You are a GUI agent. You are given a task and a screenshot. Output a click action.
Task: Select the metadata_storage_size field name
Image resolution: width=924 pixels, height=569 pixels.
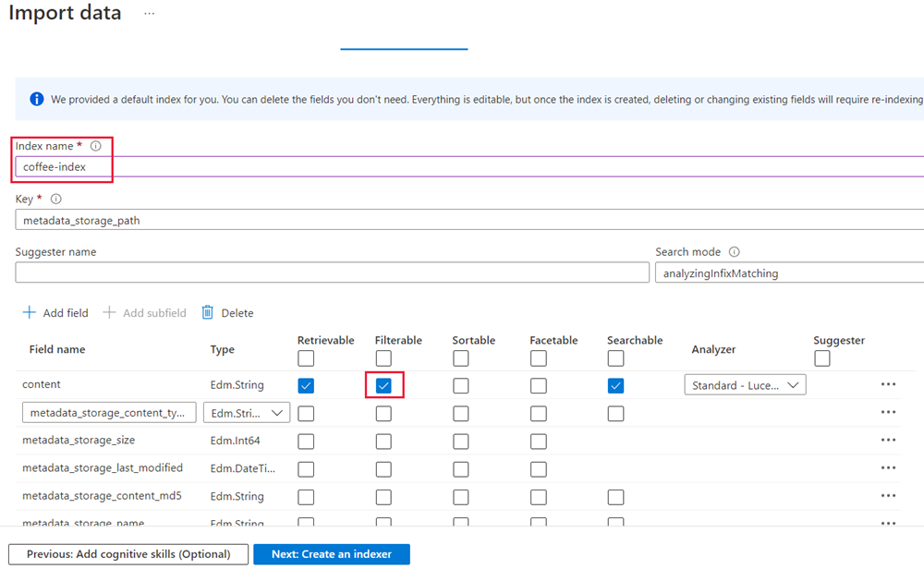[79, 440]
